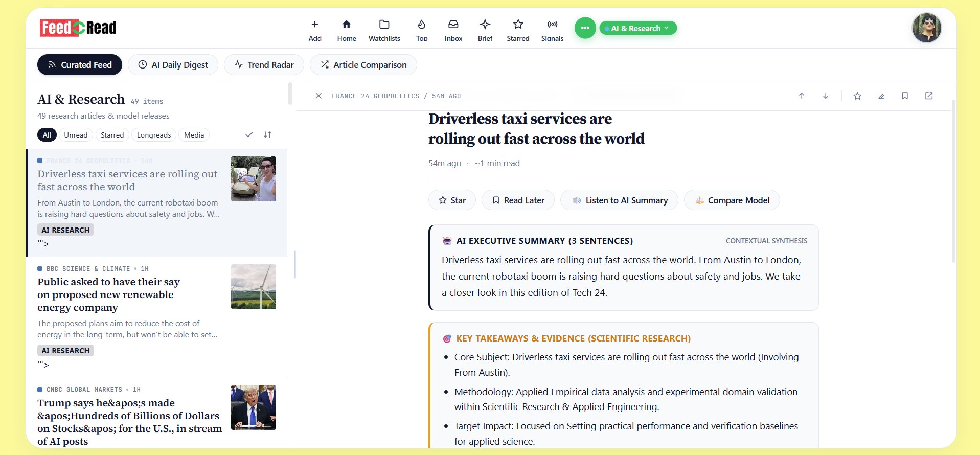Close the open article panel
The height and width of the screenshot is (455, 980).
(x=318, y=96)
